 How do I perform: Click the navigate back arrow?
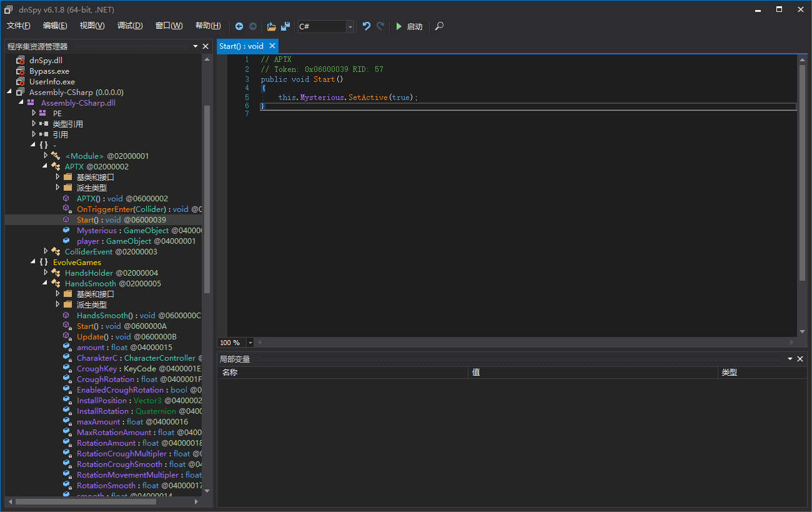pyautogui.click(x=239, y=26)
